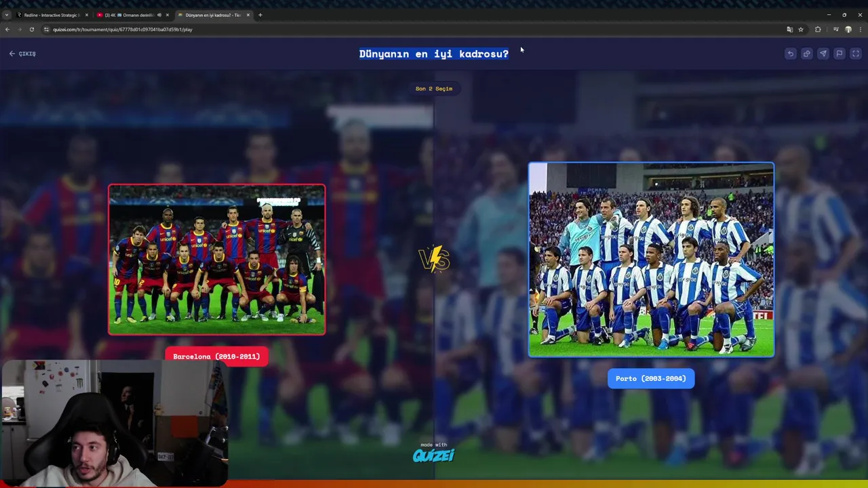Click the browser forward arrow
This screenshot has width=868, height=488.
point(19,29)
